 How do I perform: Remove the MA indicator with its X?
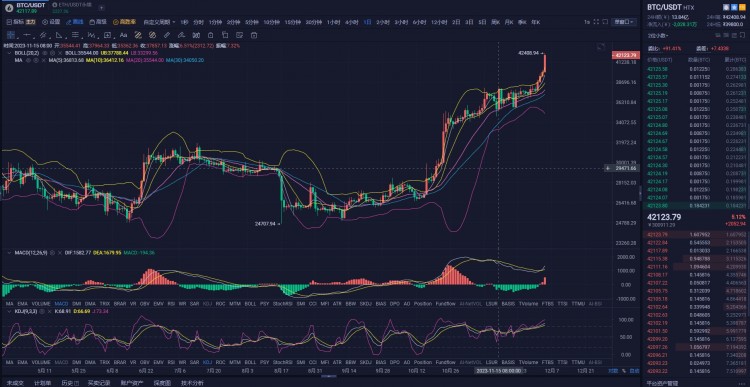43,60
